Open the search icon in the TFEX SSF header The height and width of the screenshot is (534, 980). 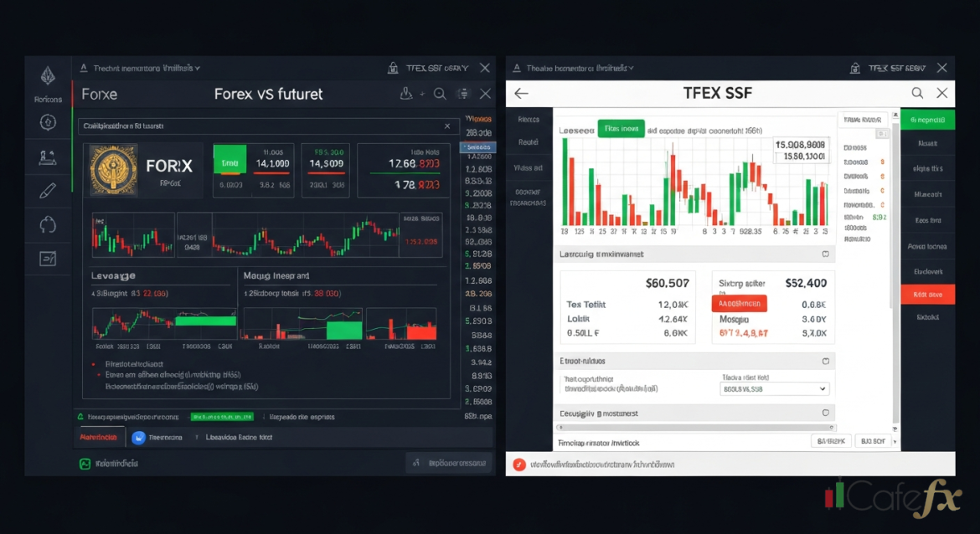(917, 93)
